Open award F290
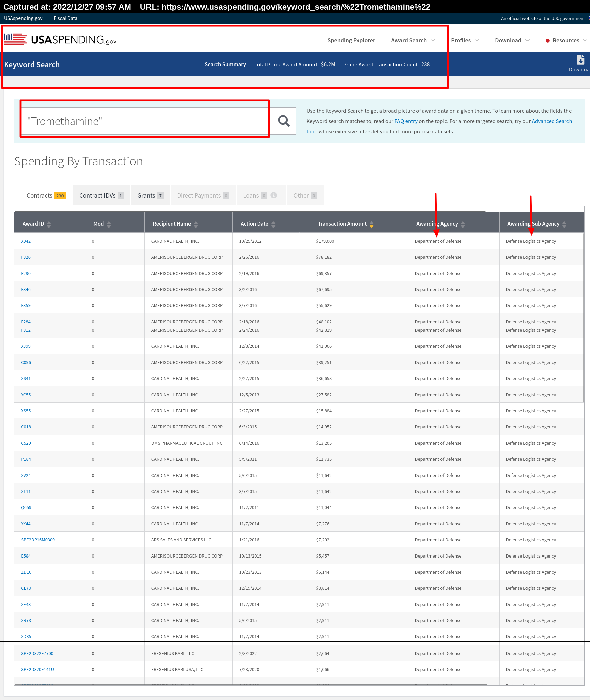 click(26, 273)
